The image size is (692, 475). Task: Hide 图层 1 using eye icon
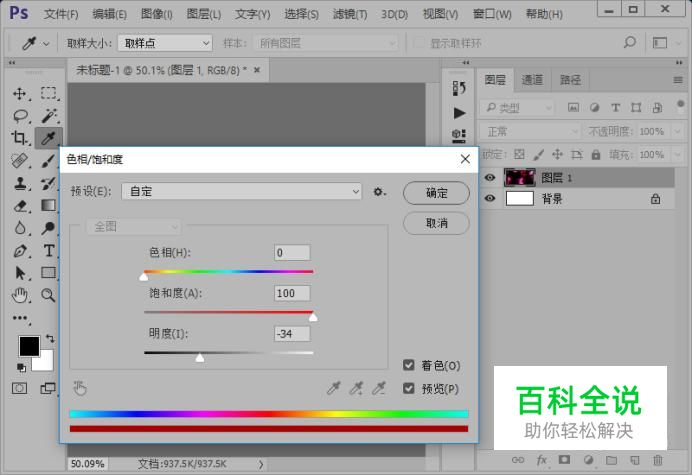pyautogui.click(x=489, y=177)
